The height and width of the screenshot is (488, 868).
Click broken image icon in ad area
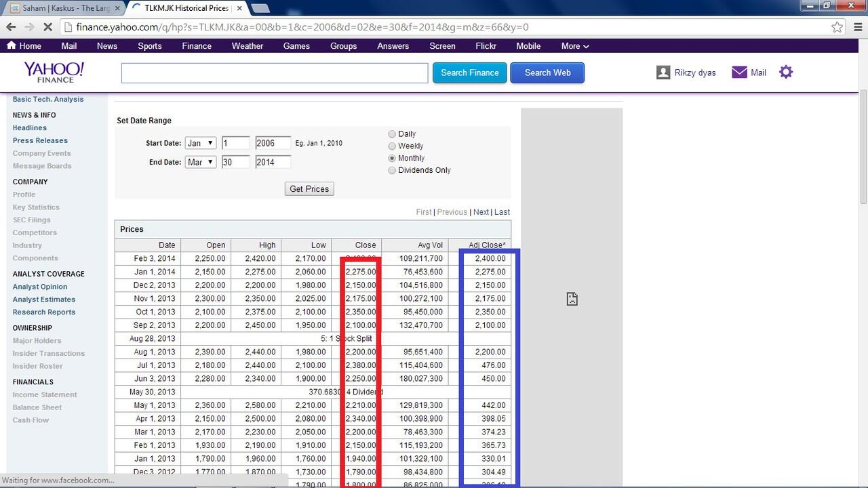[572, 299]
